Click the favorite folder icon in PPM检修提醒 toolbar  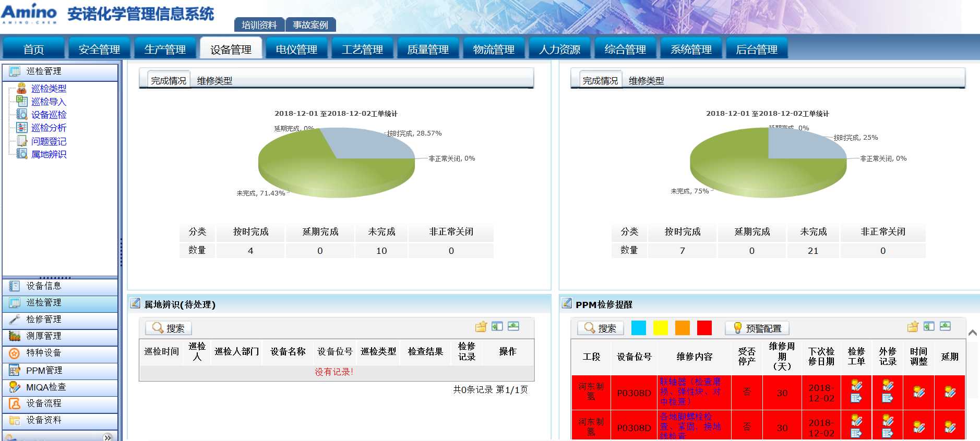click(x=913, y=327)
